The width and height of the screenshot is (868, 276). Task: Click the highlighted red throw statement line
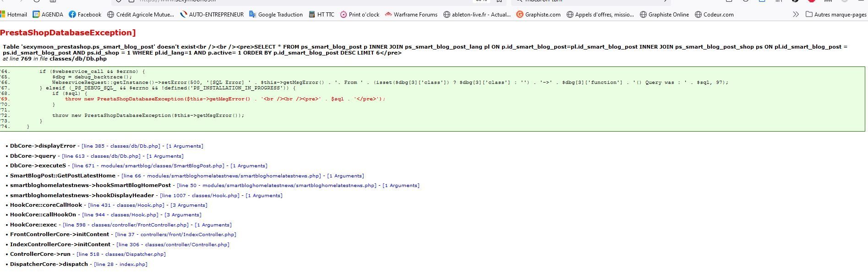(x=225, y=99)
